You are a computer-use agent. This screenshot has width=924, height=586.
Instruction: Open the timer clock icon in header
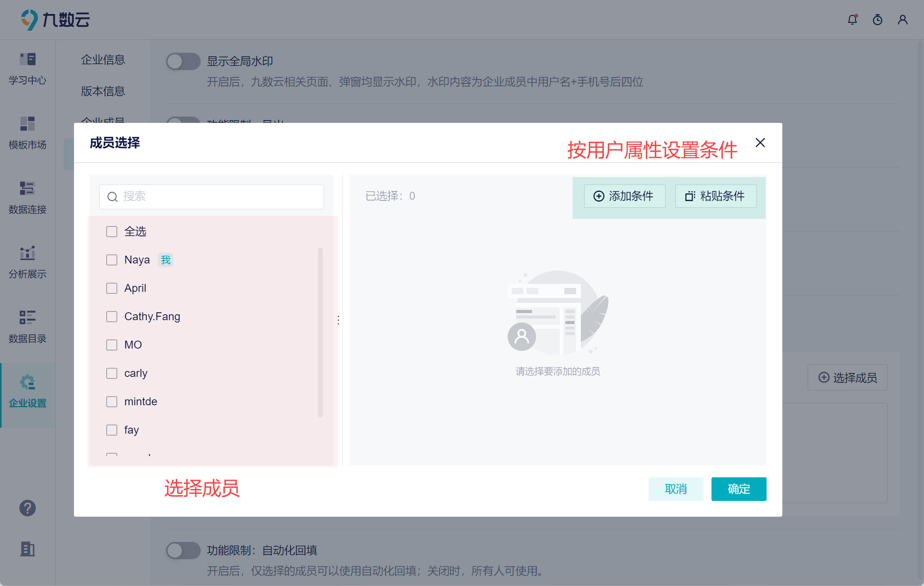pos(878,20)
